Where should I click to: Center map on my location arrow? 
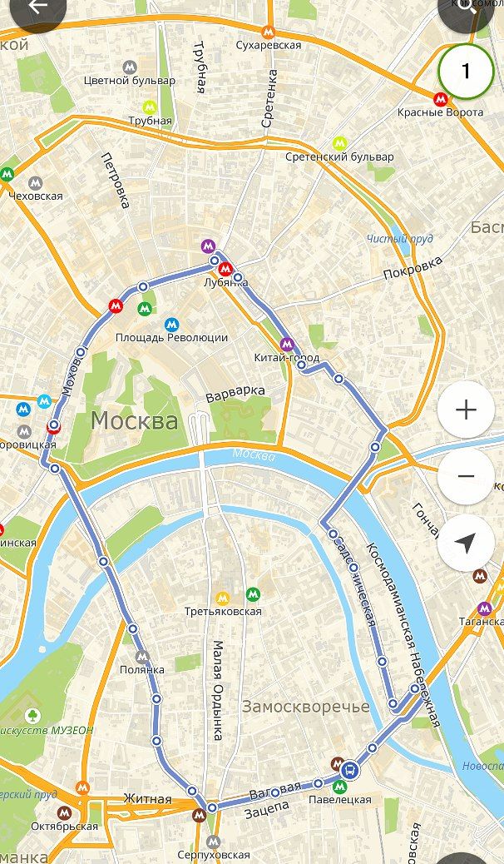point(466,543)
